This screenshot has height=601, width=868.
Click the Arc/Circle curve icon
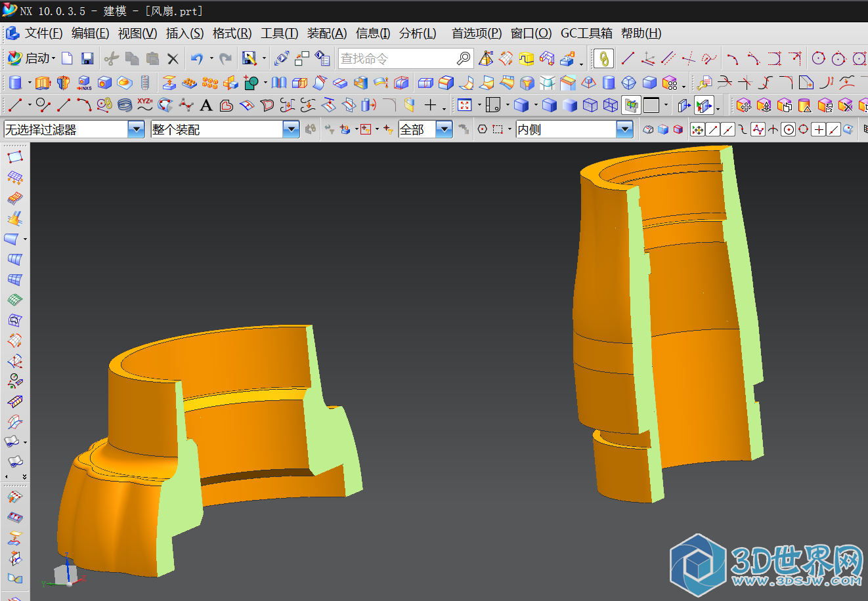pos(84,105)
